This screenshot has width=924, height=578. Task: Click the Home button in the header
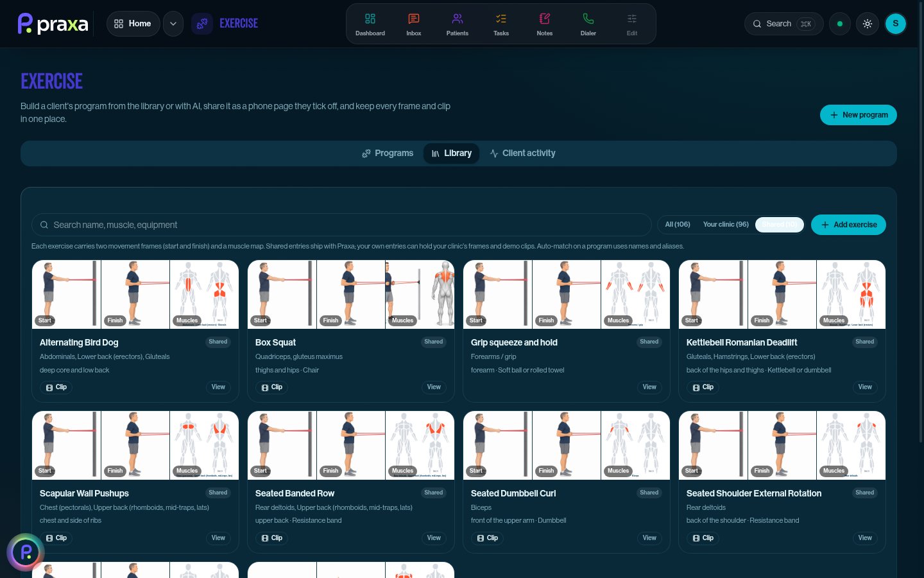(133, 24)
